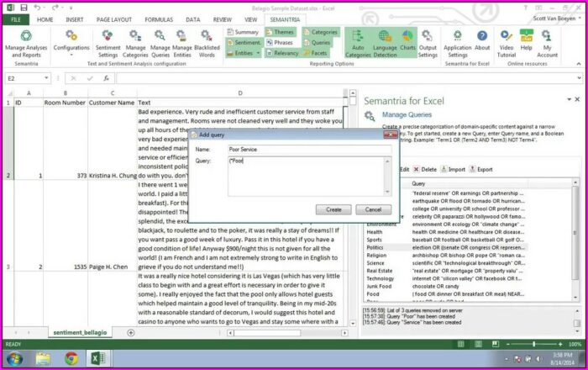Select the Politics query row

[x=446, y=247]
